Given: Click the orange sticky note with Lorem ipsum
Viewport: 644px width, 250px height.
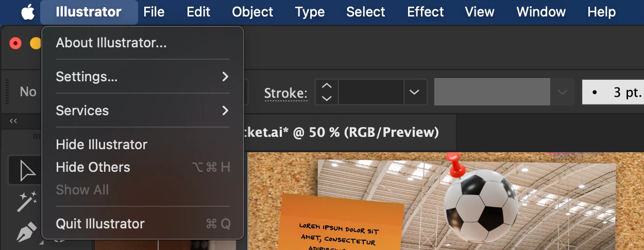Looking at the screenshot, I should [x=340, y=222].
